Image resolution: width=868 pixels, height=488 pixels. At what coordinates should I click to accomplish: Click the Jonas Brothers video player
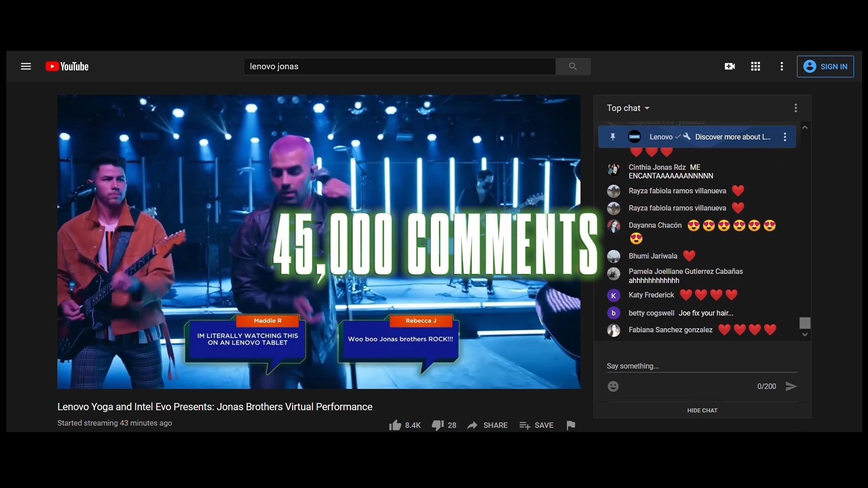319,242
